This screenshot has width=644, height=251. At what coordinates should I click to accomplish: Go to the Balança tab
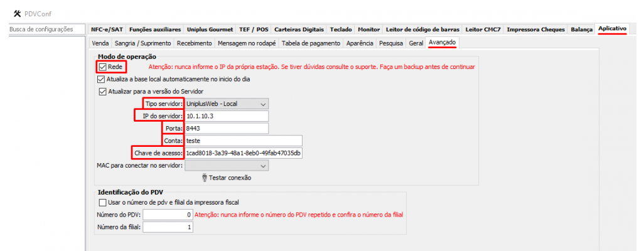point(581,29)
